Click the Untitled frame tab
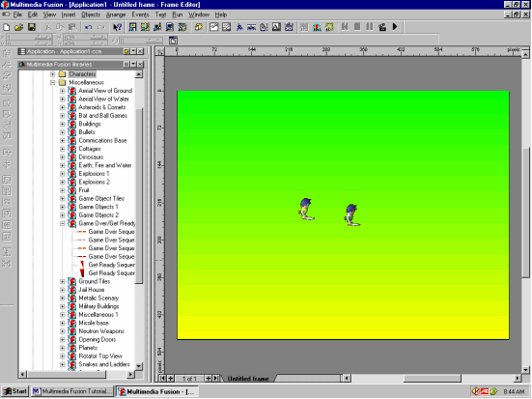The width and height of the screenshot is (532, 399). pyautogui.click(x=248, y=379)
